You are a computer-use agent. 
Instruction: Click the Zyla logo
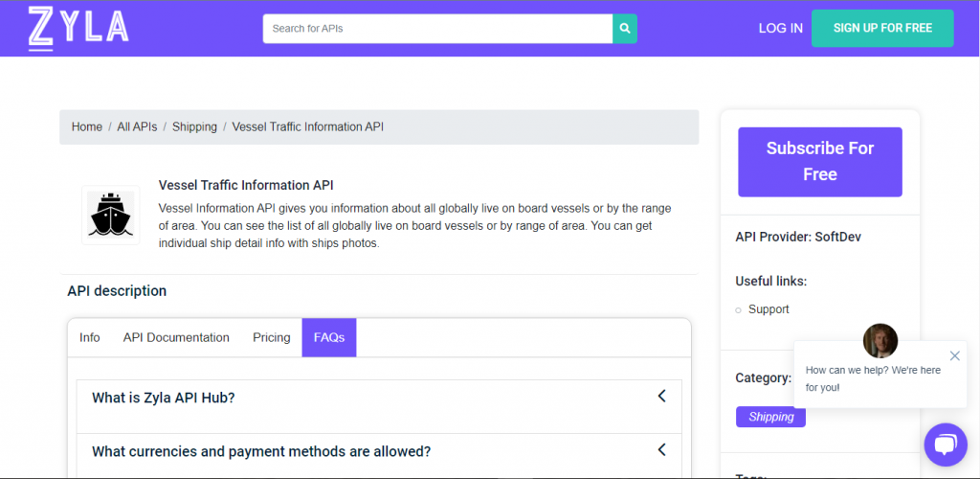point(78,28)
